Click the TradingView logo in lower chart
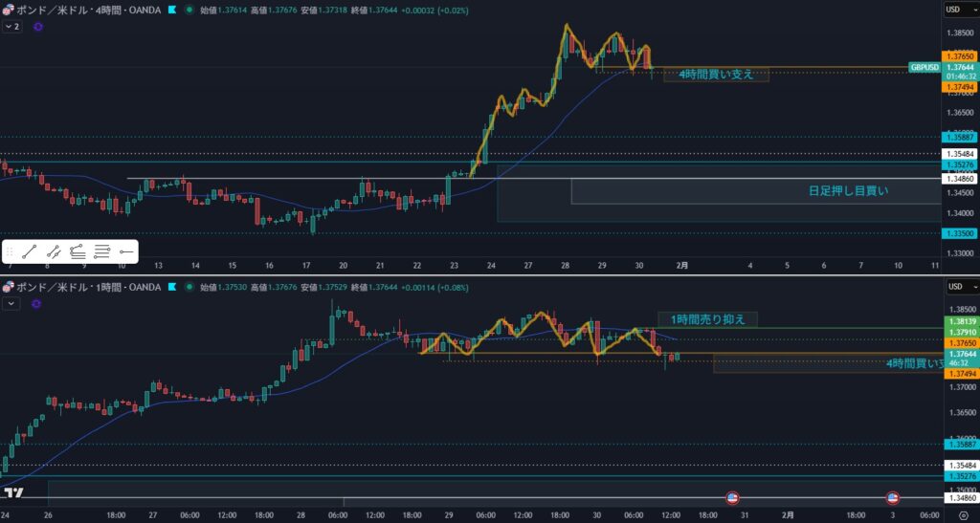The height and width of the screenshot is (523, 980). tap(13, 493)
